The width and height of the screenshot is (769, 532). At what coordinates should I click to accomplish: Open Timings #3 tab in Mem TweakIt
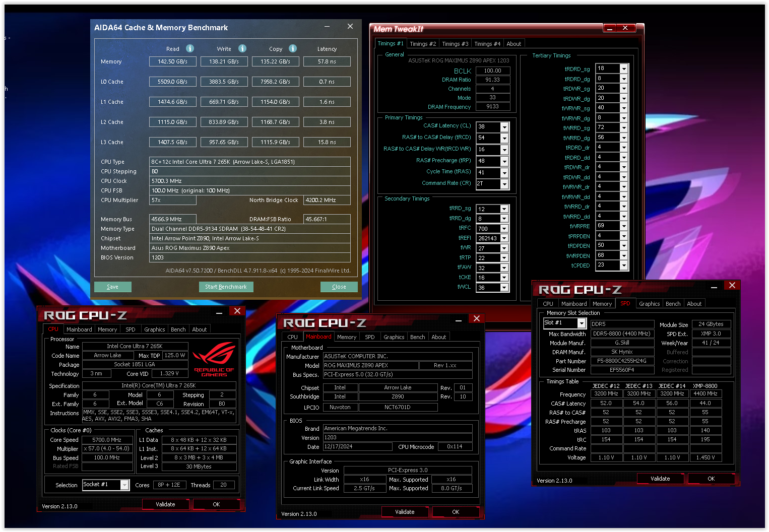[x=455, y=44]
